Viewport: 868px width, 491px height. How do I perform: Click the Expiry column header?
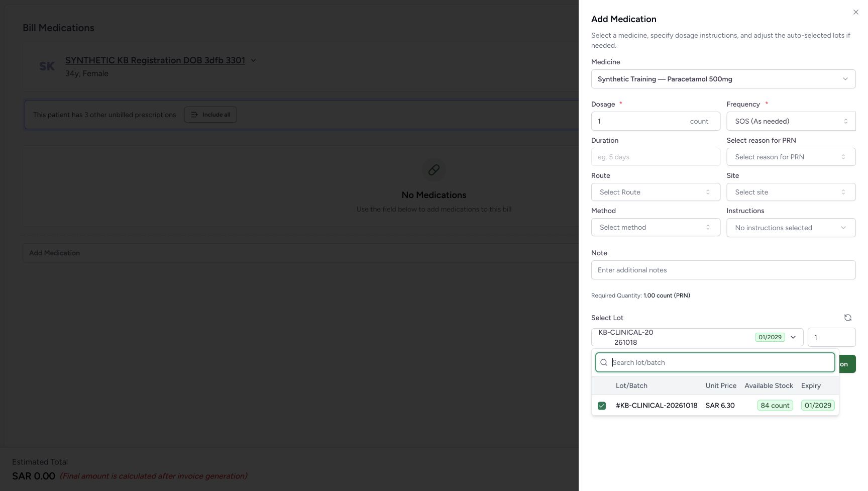811,385
